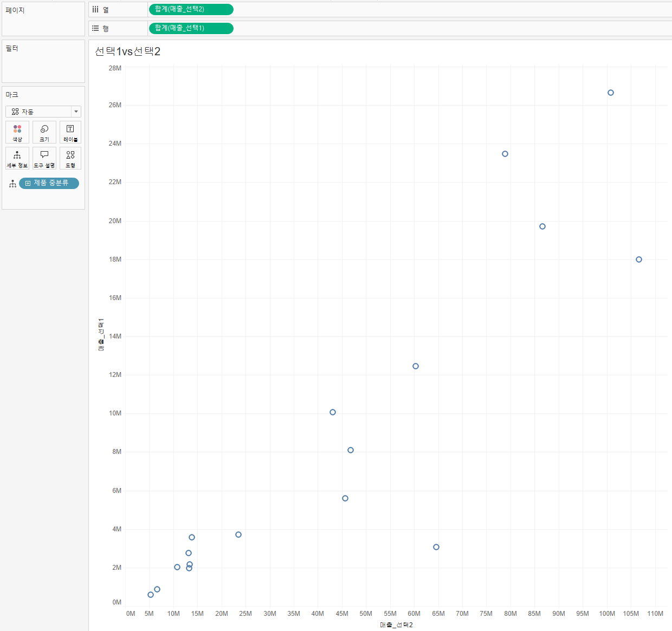The image size is (672, 631).
Task: Click the 16M vertical axis label
Action: pos(115,298)
